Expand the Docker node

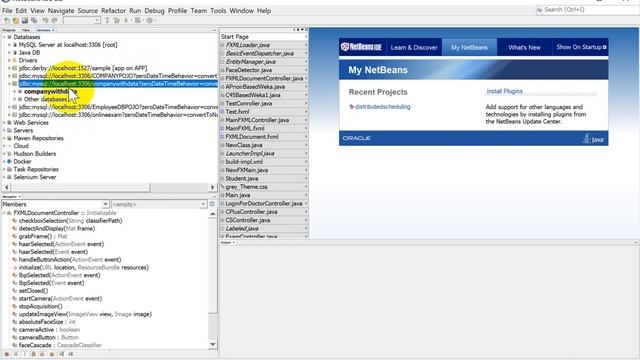4,161
